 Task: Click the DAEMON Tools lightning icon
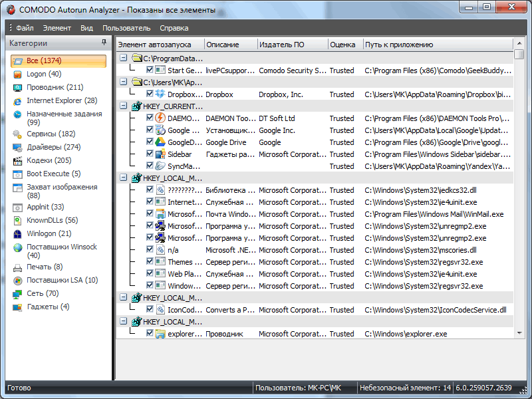pyautogui.click(x=160, y=118)
